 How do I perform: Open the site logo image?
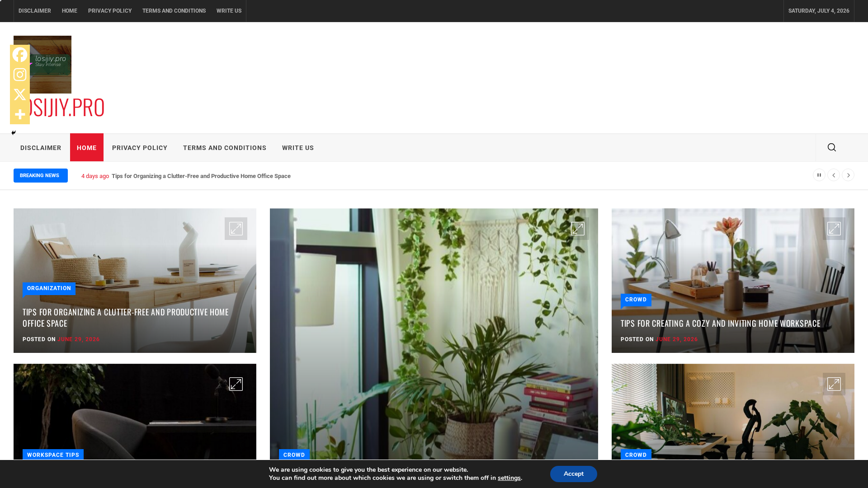(x=50, y=65)
